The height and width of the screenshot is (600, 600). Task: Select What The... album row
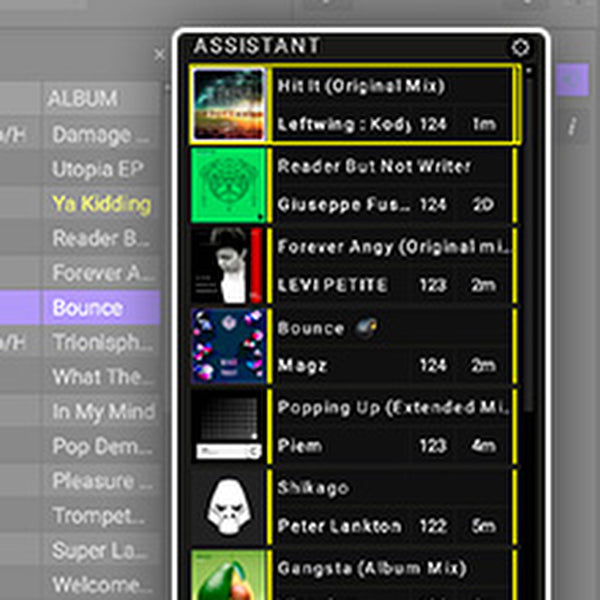[x=101, y=377]
